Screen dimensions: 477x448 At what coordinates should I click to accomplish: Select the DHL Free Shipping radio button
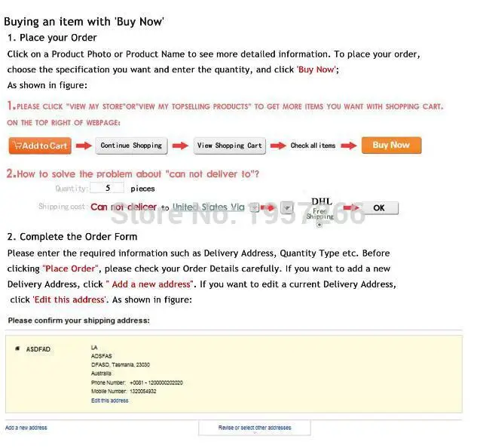[319, 225]
